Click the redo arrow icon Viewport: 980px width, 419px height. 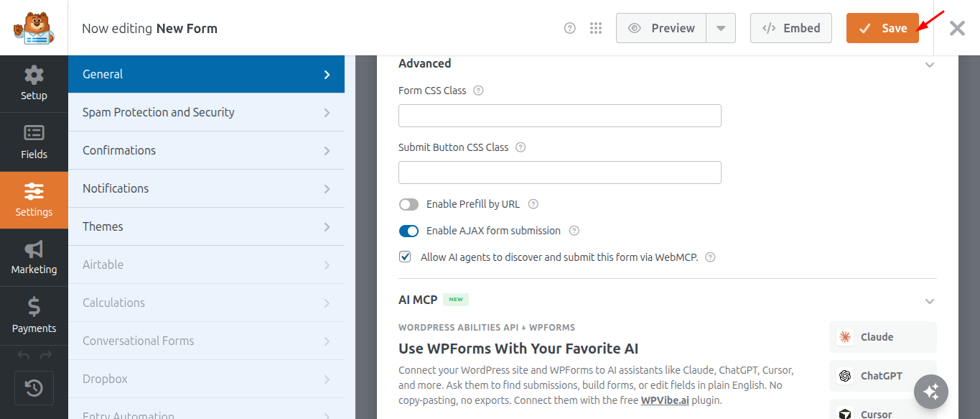pyautogui.click(x=45, y=355)
